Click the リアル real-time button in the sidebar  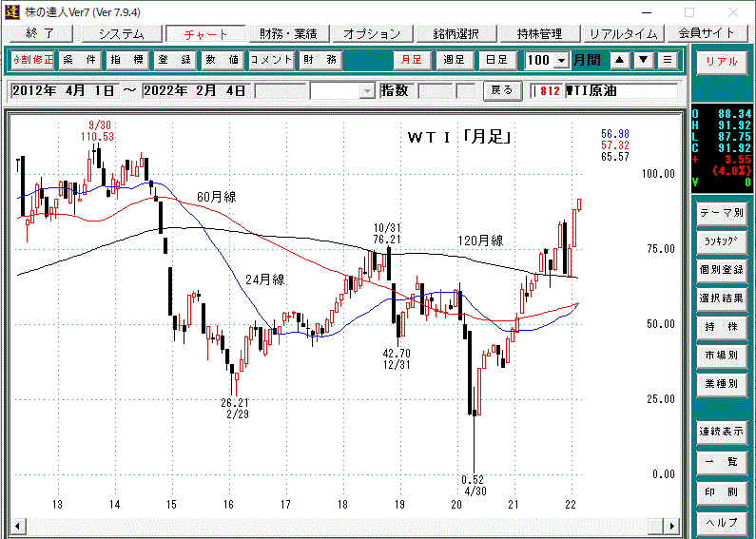point(721,61)
